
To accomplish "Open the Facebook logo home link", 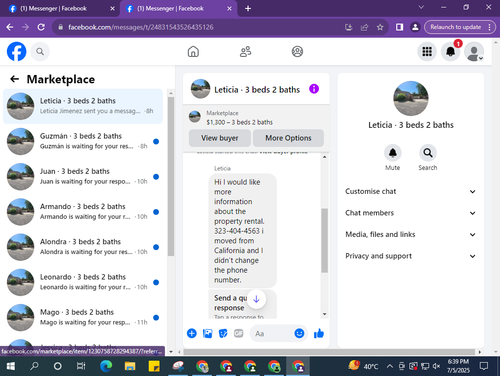I will coord(17,52).
